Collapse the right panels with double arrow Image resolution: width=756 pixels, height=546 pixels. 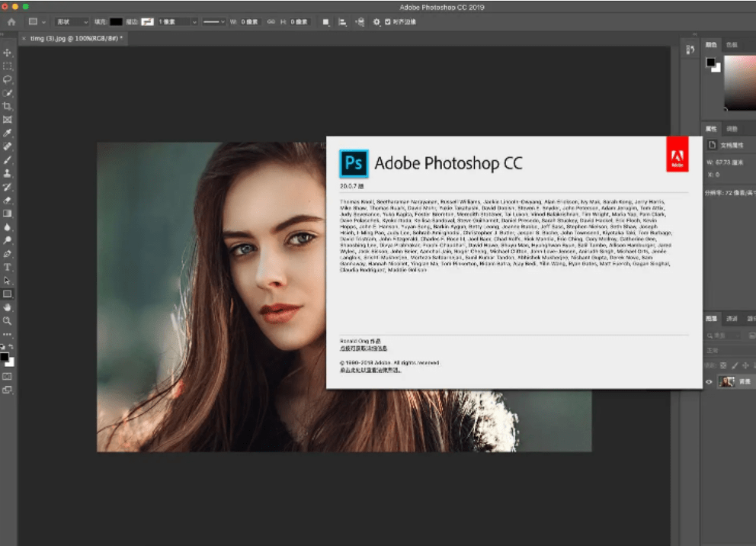pyautogui.click(x=695, y=34)
